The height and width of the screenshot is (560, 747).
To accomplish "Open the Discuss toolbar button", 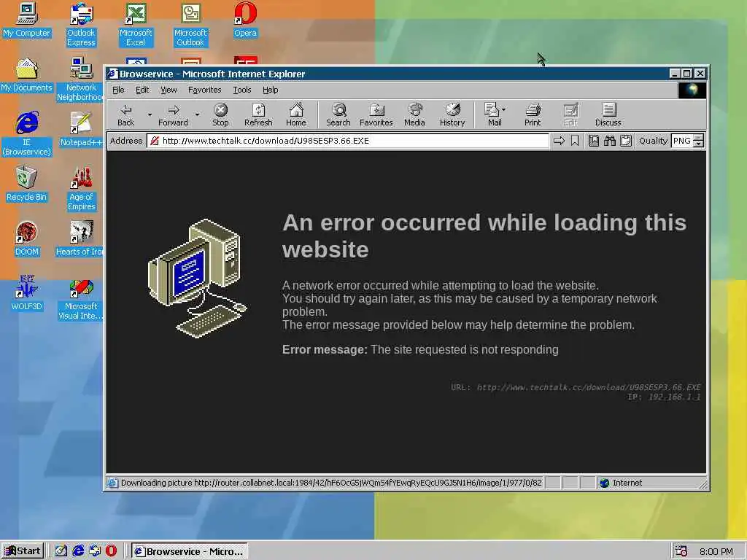I will tap(608, 114).
